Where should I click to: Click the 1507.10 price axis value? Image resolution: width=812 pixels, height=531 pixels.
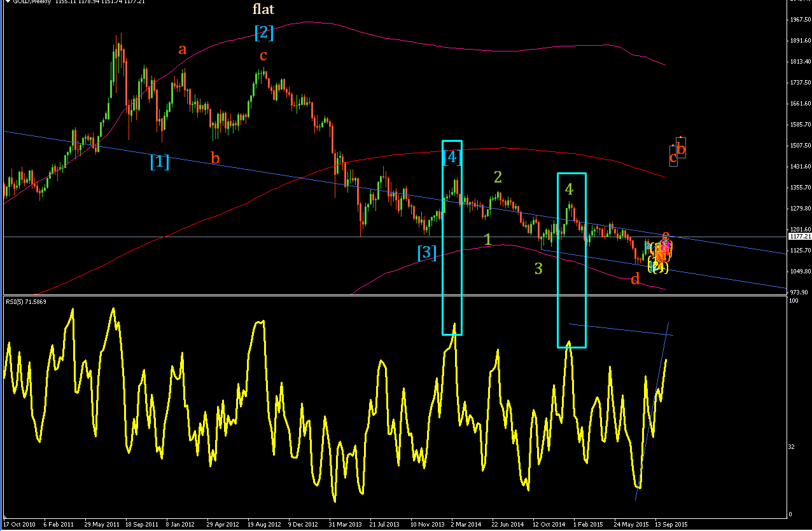click(x=799, y=146)
